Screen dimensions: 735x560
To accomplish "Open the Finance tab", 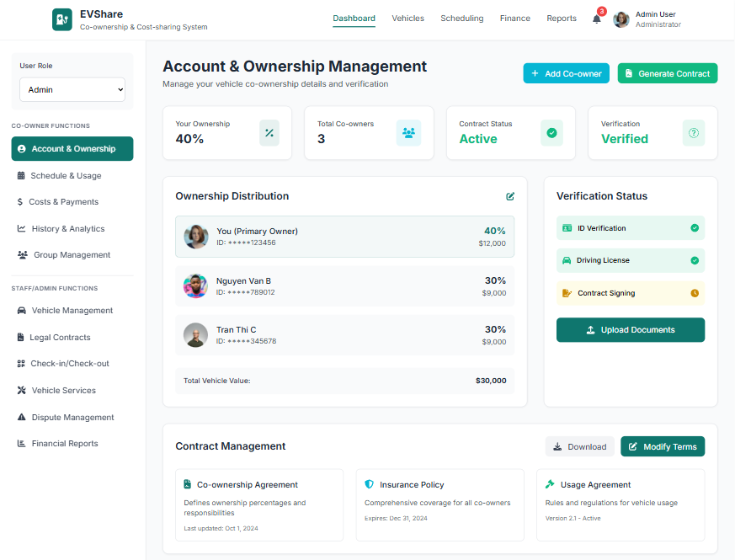I will (x=514, y=19).
